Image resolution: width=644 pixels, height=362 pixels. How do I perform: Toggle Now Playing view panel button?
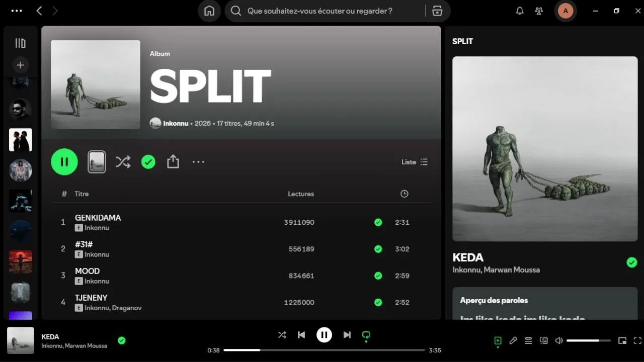click(x=498, y=340)
